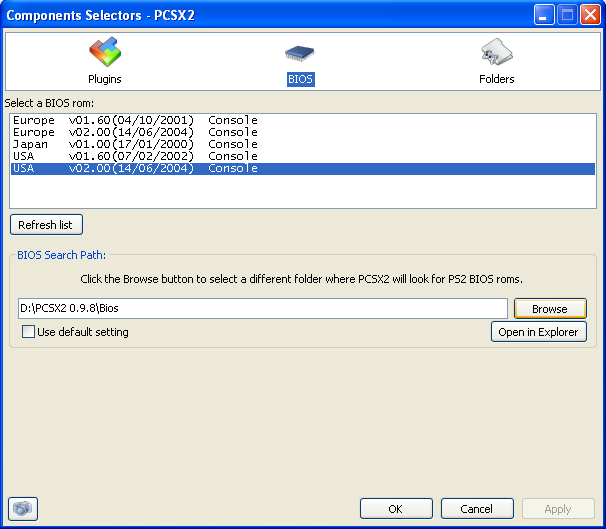Select USA v02.00 (14/06/2004) BIOS
This screenshot has width=606, height=529.
(x=303, y=168)
